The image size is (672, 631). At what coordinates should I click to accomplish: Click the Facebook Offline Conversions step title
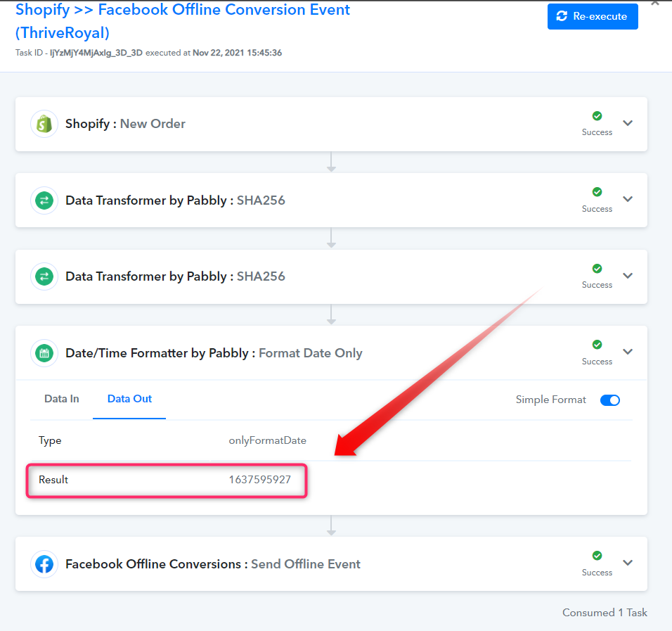pos(212,564)
